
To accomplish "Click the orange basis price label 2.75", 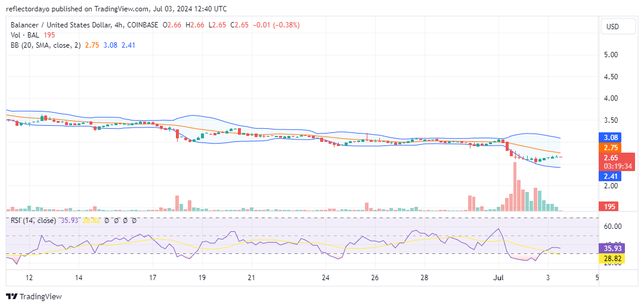I will click(610, 148).
